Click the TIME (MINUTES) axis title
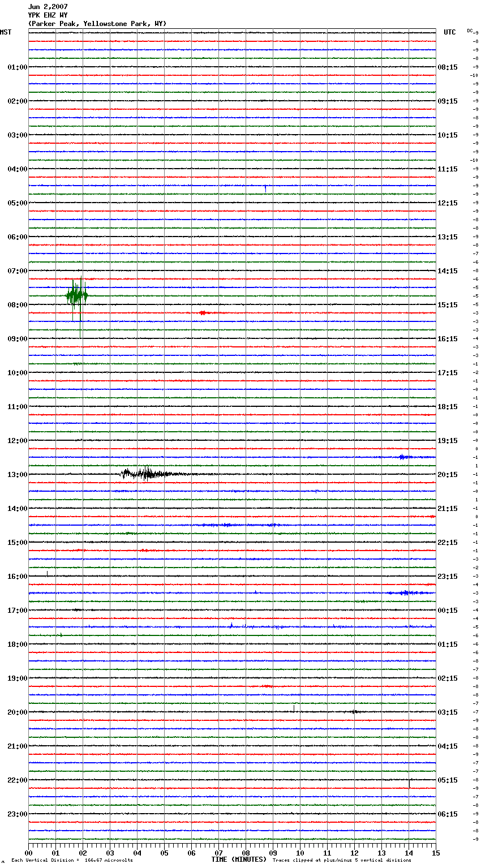This screenshot has height=868, width=481. pos(239,860)
